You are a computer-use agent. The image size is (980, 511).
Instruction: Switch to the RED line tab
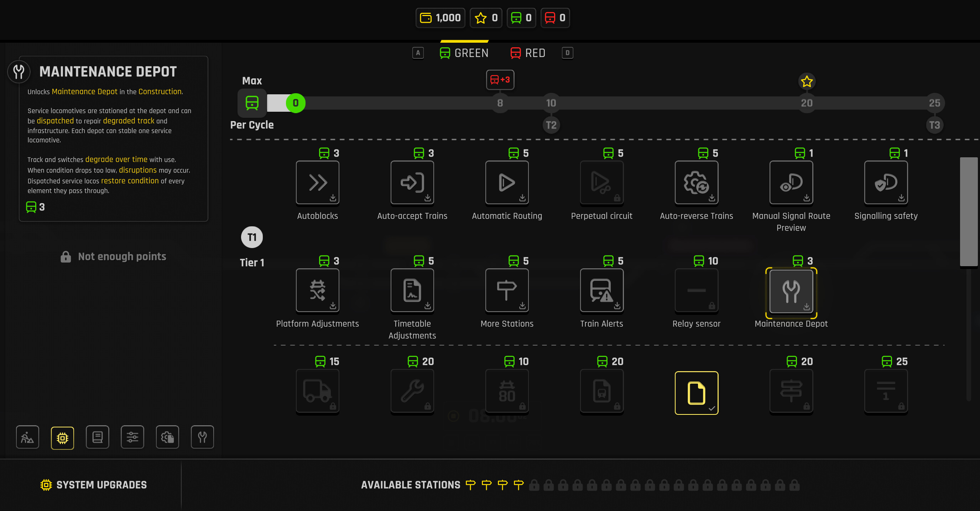[x=528, y=53]
